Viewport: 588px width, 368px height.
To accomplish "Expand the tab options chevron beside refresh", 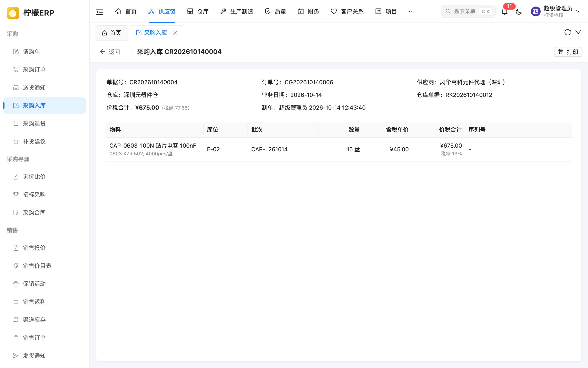I will click(578, 32).
